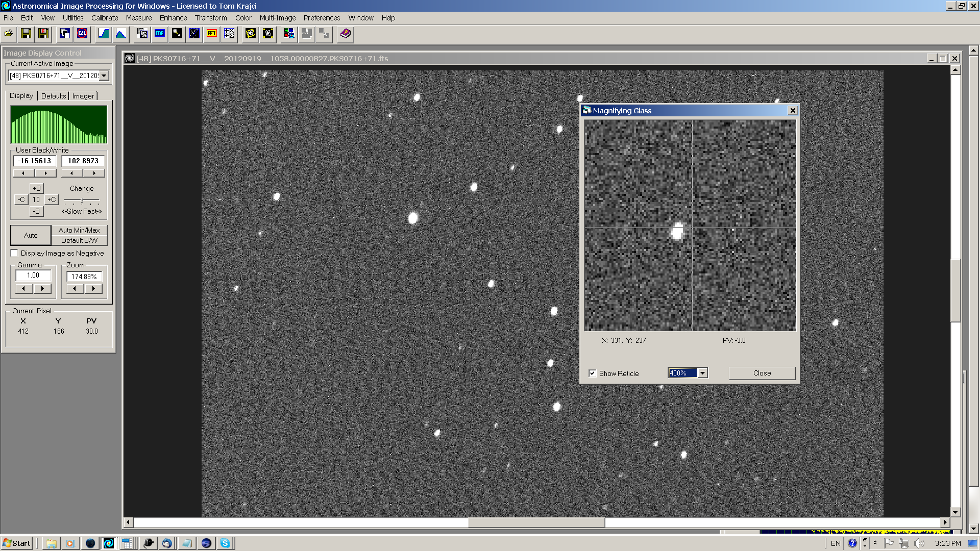Click the Slow-Fast change slider

(x=82, y=201)
